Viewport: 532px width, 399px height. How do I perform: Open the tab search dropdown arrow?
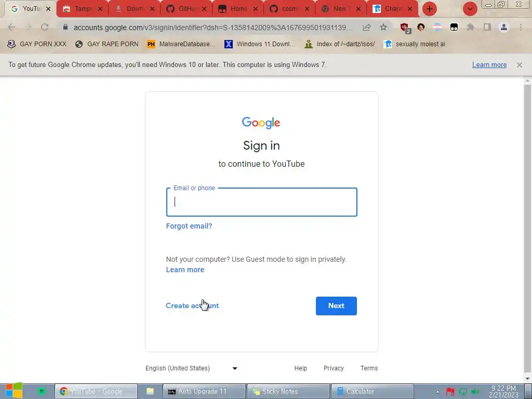coord(470,9)
